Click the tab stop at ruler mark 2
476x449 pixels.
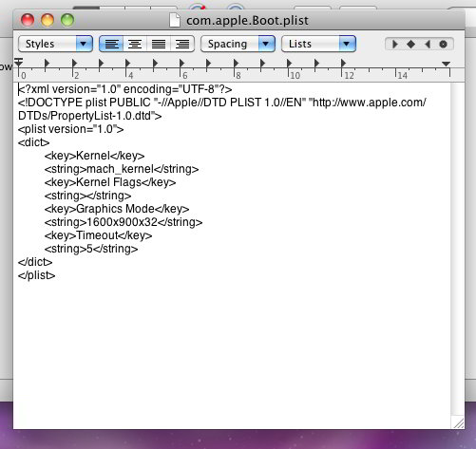pyautogui.click(x=74, y=64)
